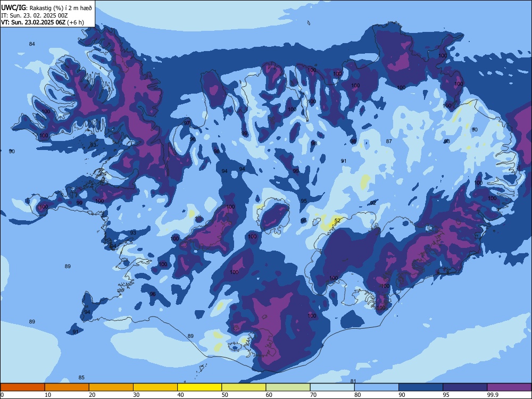Image resolution: width=532 pixels, height=399 pixels.
Task: Click the golden 30–40 legend swatch
Action: [x=155, y=387]
